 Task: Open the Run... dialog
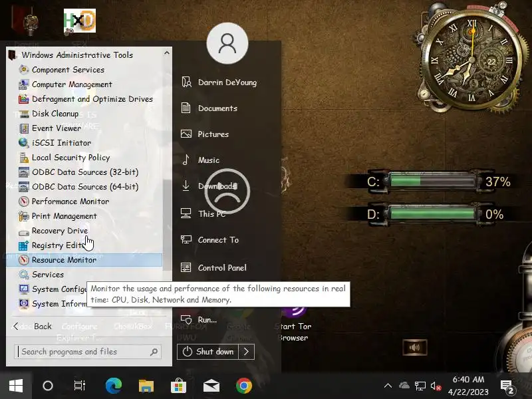(199, 320)
